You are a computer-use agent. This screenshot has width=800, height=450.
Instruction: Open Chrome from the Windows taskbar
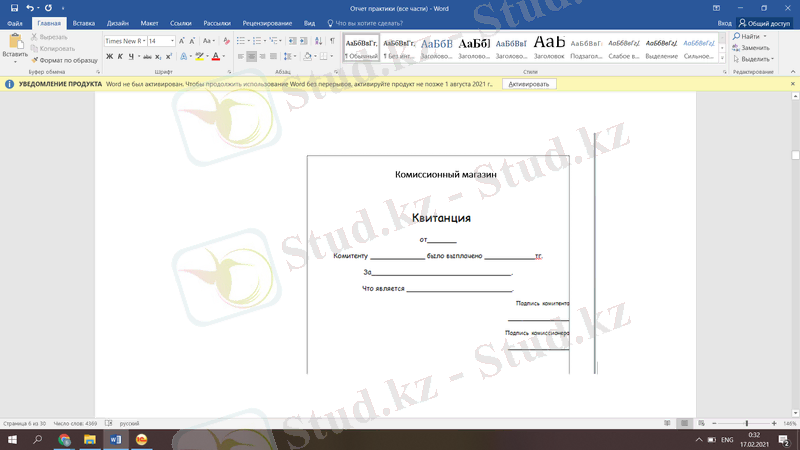coord(65,439)
